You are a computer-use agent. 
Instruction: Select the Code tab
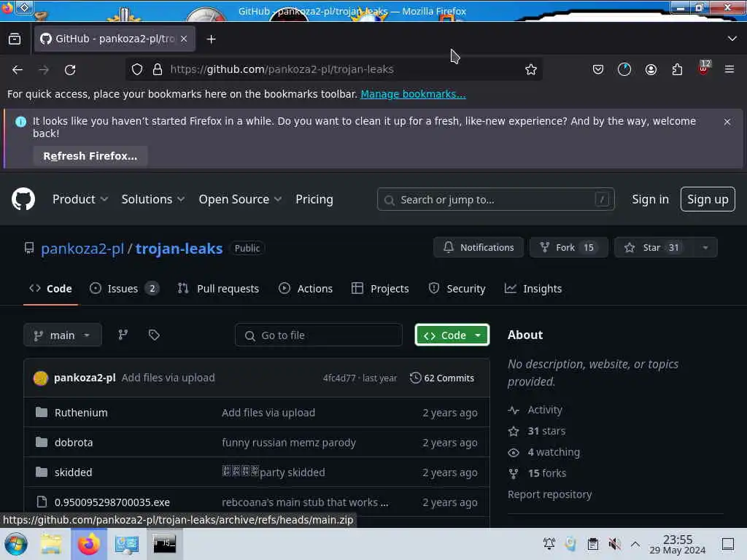tap(50, 289)
